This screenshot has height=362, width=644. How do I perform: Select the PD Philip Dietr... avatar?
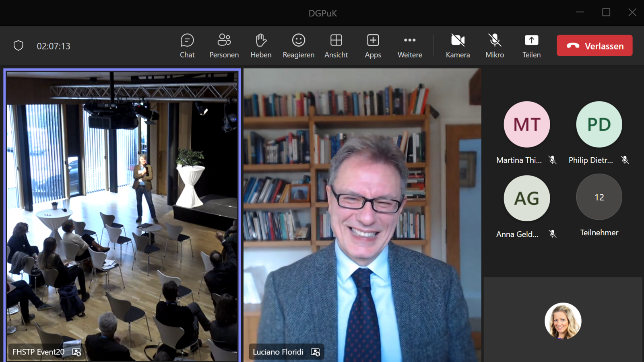[599, 124]
